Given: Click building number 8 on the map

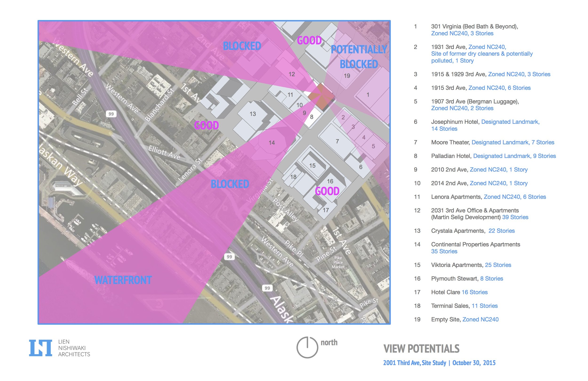Looking at the screenshot, I should (x=312, y=117).
